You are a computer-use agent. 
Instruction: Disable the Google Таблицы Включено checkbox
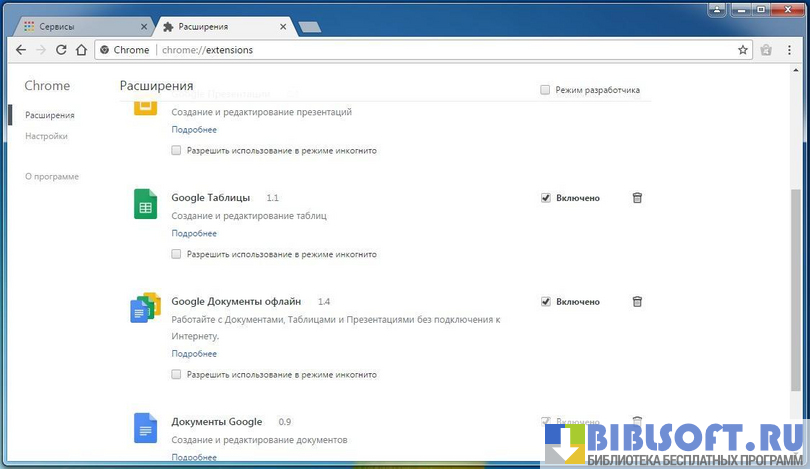(x=546, y=198)
